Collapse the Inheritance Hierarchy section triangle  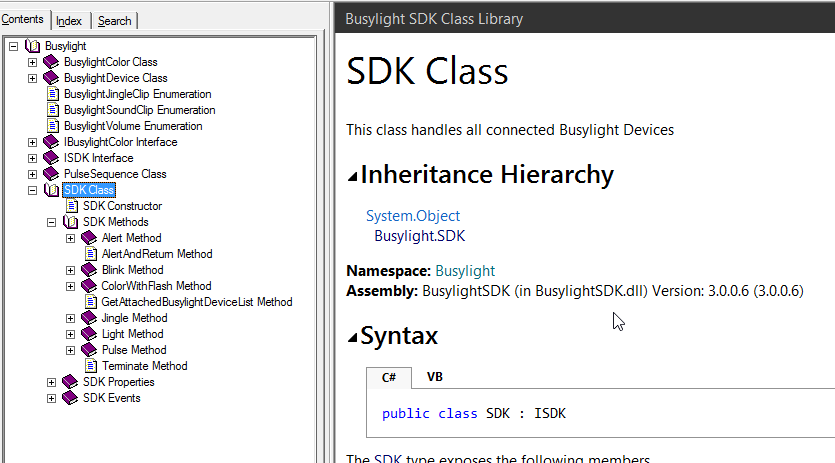[353, 176]
